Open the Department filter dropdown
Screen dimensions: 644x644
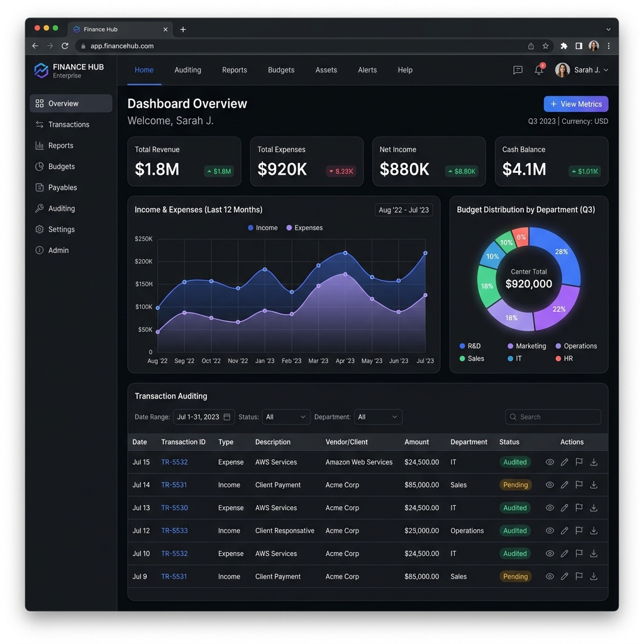pos(378,417)
